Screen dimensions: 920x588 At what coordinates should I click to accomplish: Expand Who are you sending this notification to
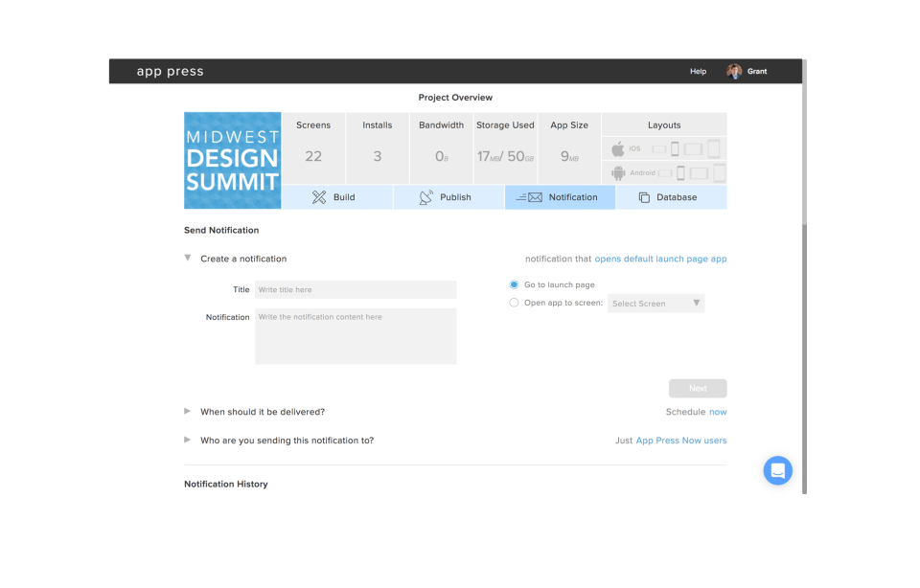coord(187,440)
